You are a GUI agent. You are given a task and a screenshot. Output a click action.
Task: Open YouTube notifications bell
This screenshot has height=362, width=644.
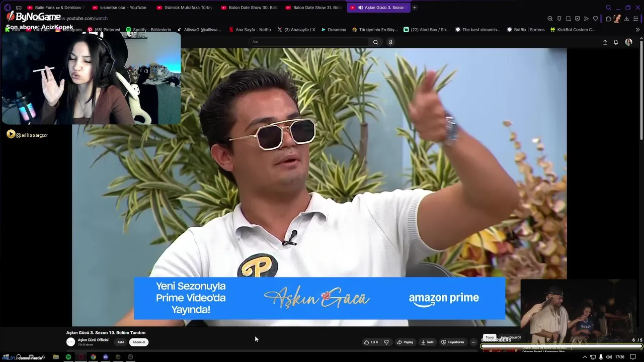615,42
